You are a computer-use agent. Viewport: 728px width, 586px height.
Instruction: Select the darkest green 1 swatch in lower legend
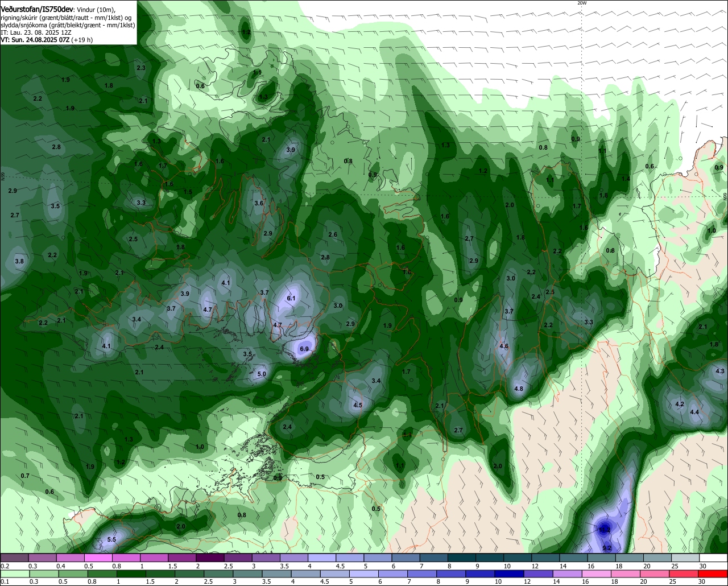pyautogui.click(x=132, y=573)
